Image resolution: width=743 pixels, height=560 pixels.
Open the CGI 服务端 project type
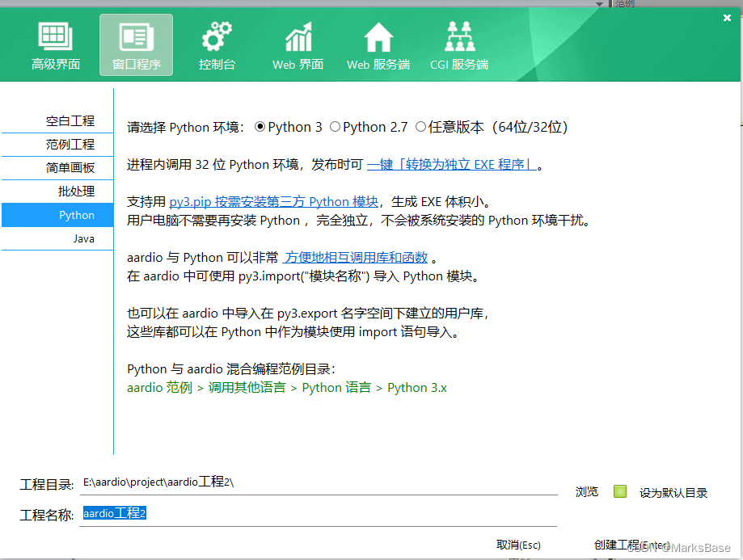pos(458,44)
